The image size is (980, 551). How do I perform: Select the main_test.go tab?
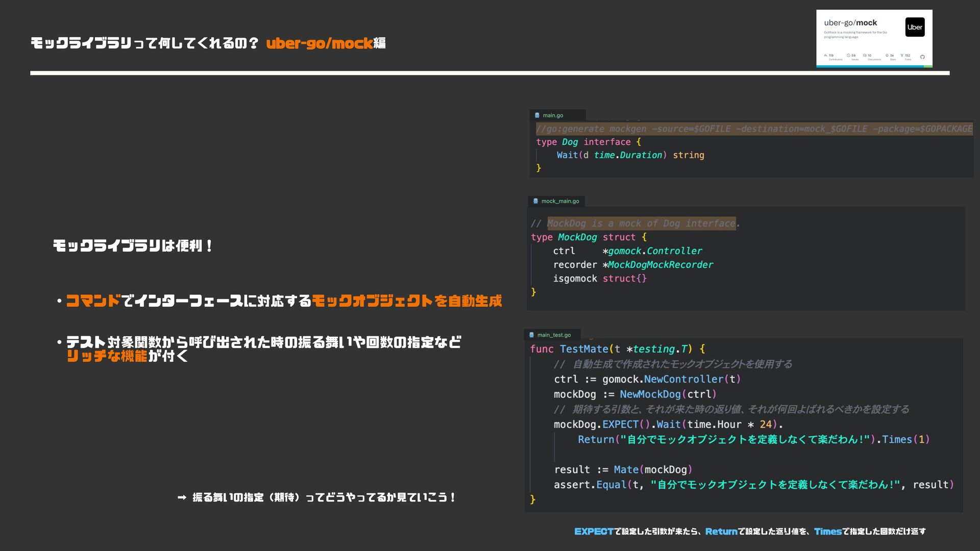[554, 335]
